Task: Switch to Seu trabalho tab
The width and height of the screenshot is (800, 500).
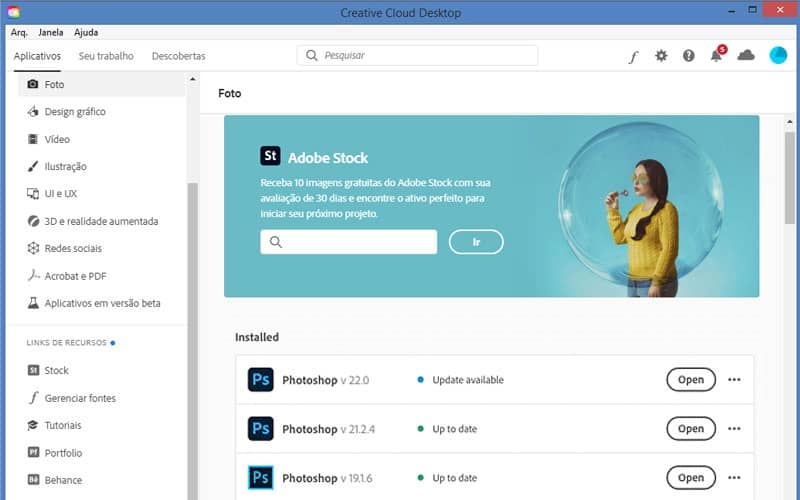Action: click(106, 56)
